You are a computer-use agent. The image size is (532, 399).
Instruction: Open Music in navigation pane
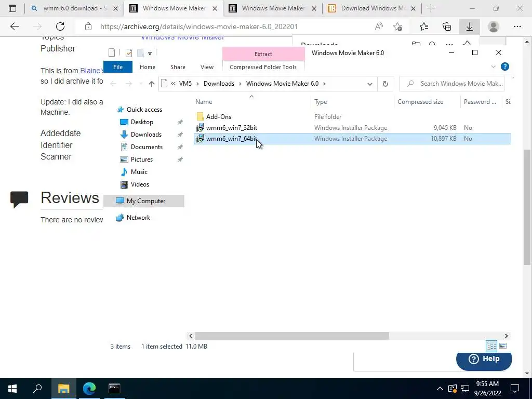coord(139,172)
